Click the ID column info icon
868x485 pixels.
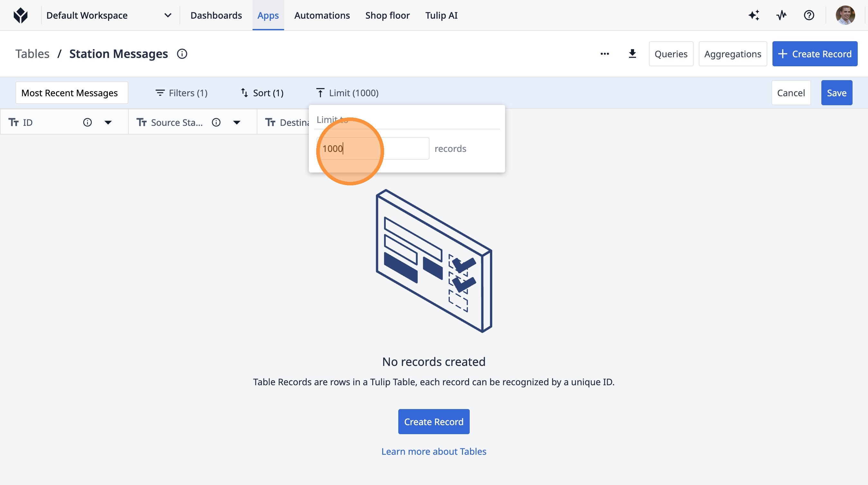coord(87,122)
